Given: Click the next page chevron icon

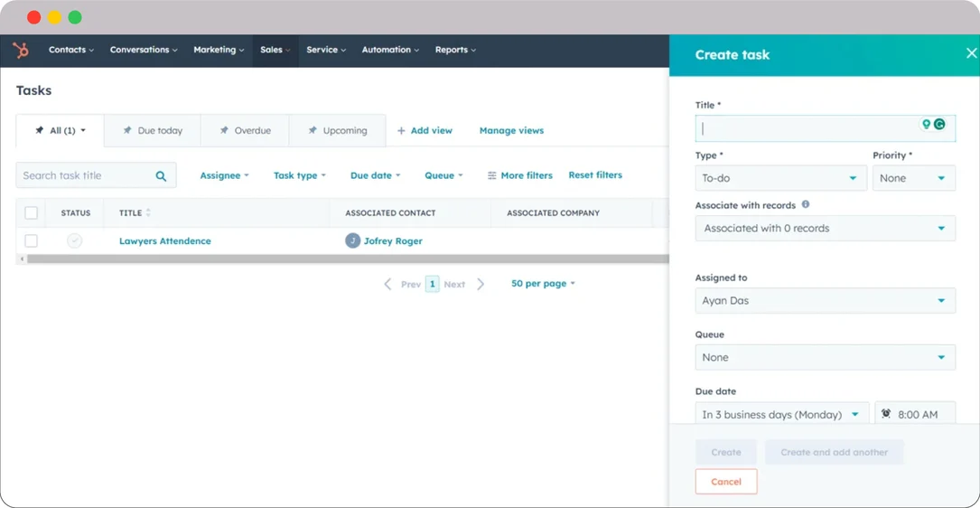Looking at the screenshot, I should pos(481,284).
